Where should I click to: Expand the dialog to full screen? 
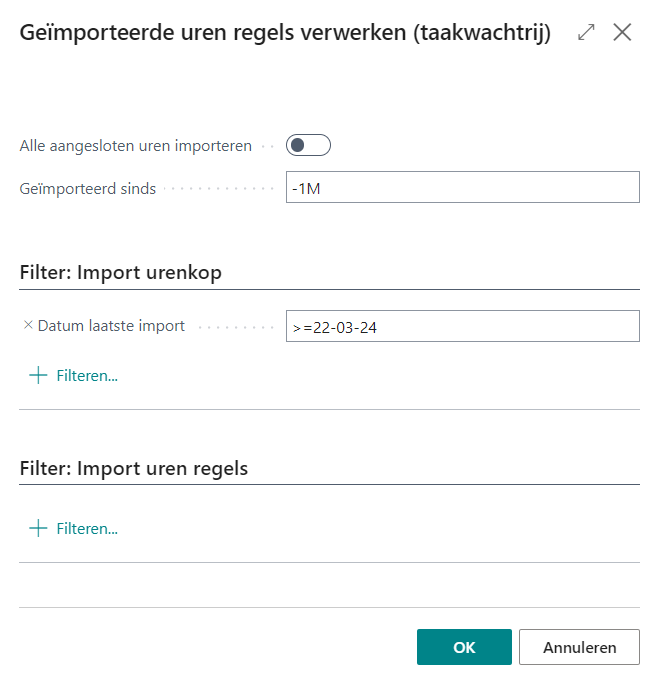(x=587, y=33)
